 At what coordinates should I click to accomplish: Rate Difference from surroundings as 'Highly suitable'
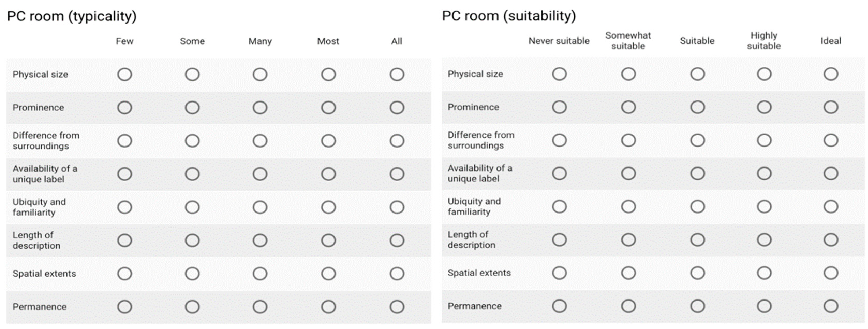(764, 140)
